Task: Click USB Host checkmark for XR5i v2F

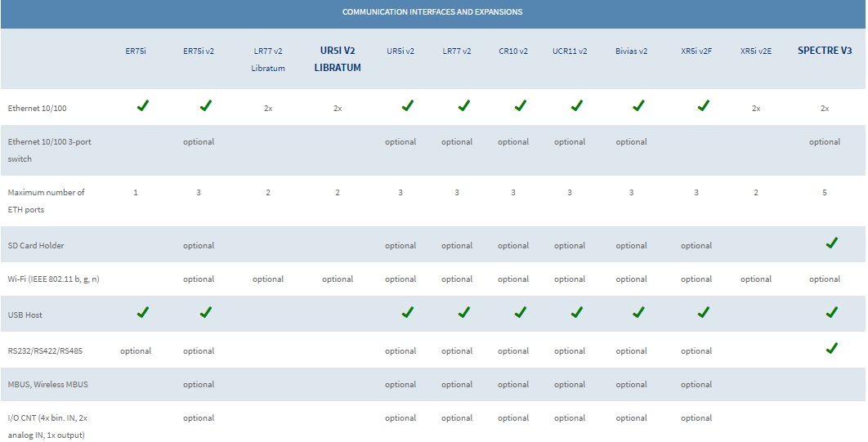Action: pos(704,312)
